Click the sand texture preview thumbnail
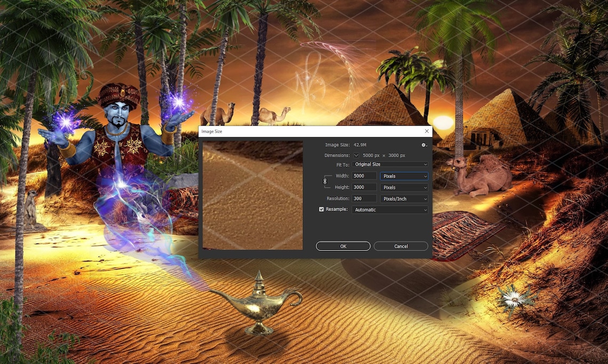608x364 pixels. 252,196
